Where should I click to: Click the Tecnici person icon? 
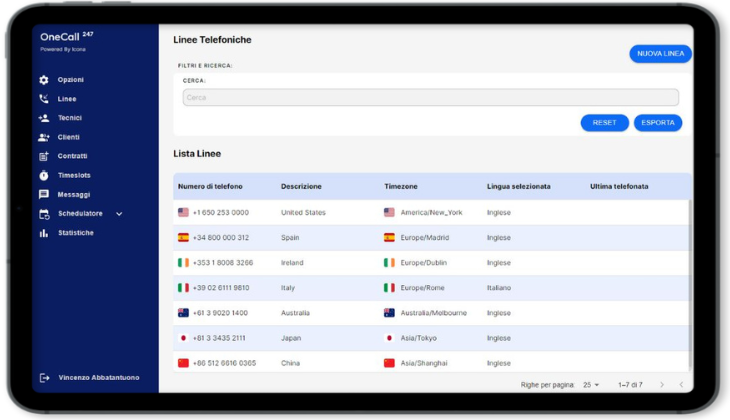(x=44, y=118)
